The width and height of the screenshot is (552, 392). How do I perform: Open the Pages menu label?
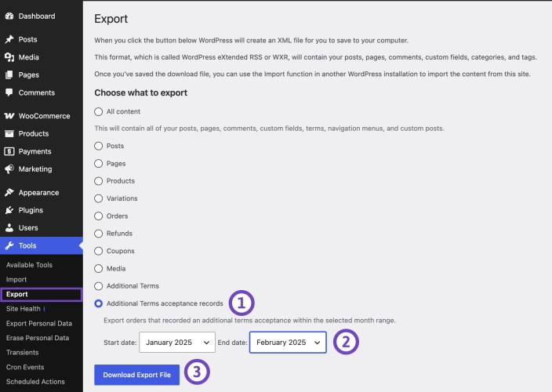[x=28, y=74]
